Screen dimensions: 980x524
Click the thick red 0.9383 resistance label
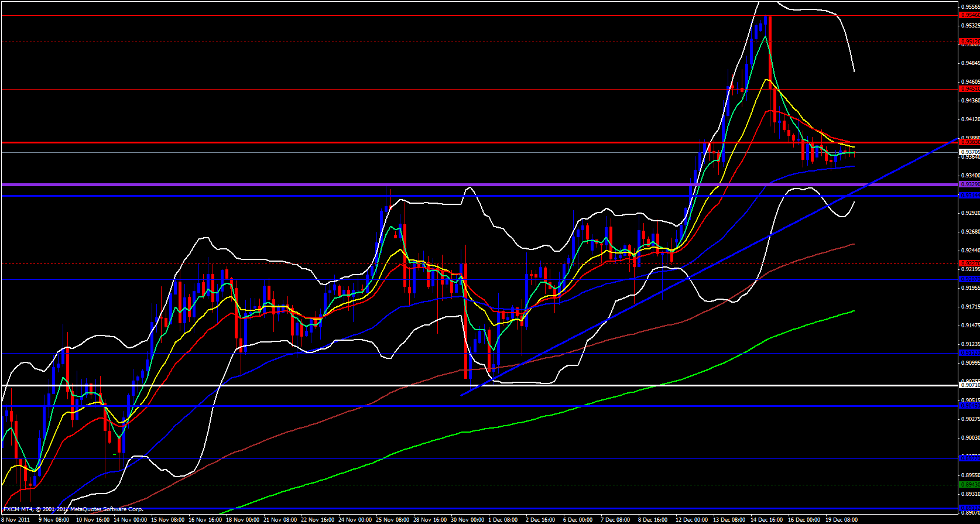[969, 142]
